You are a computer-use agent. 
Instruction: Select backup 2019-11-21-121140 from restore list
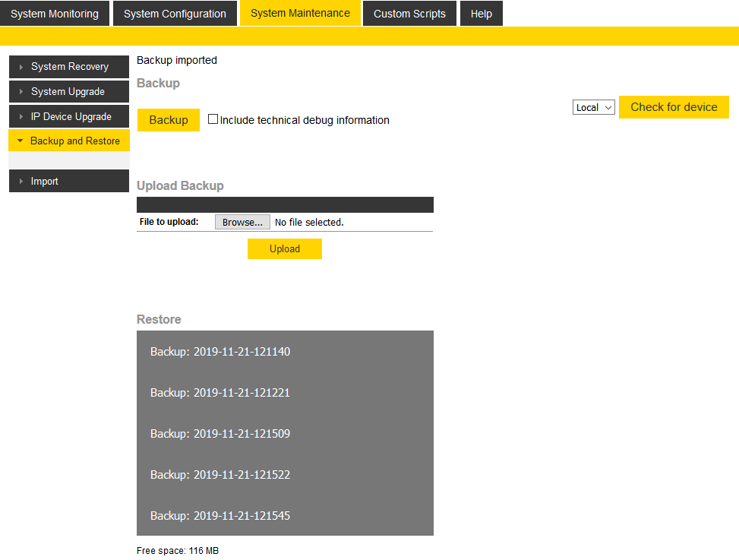pos(220,352)
